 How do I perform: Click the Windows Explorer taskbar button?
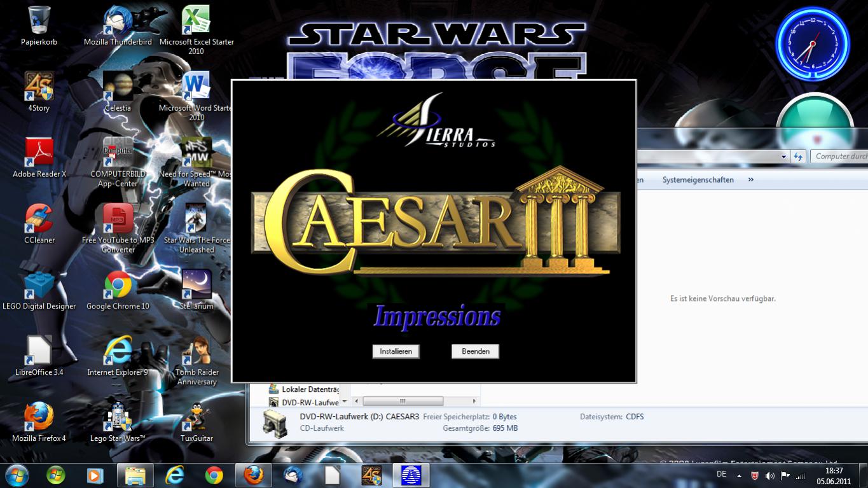pos(135,475)
